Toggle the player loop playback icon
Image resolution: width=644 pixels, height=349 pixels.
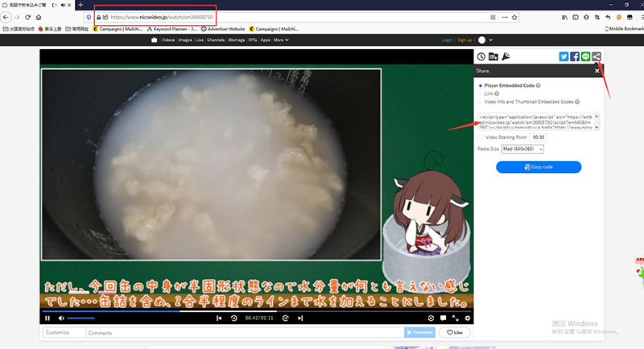click(431, 318)
